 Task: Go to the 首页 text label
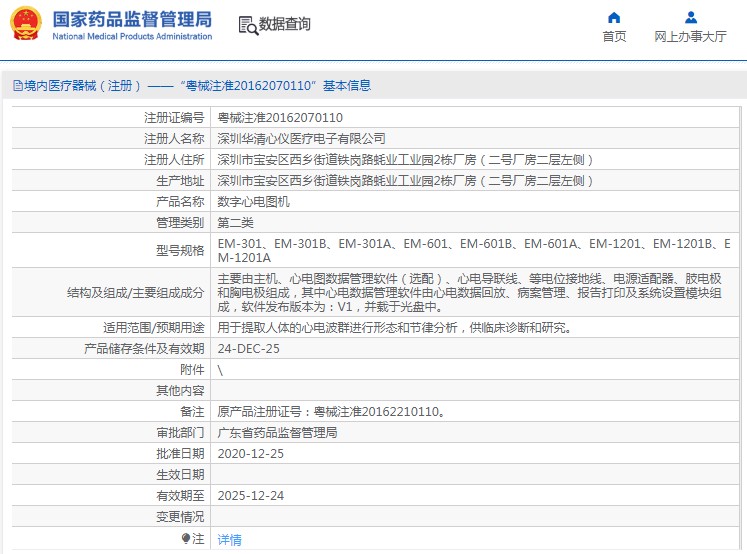pos(614,37)
